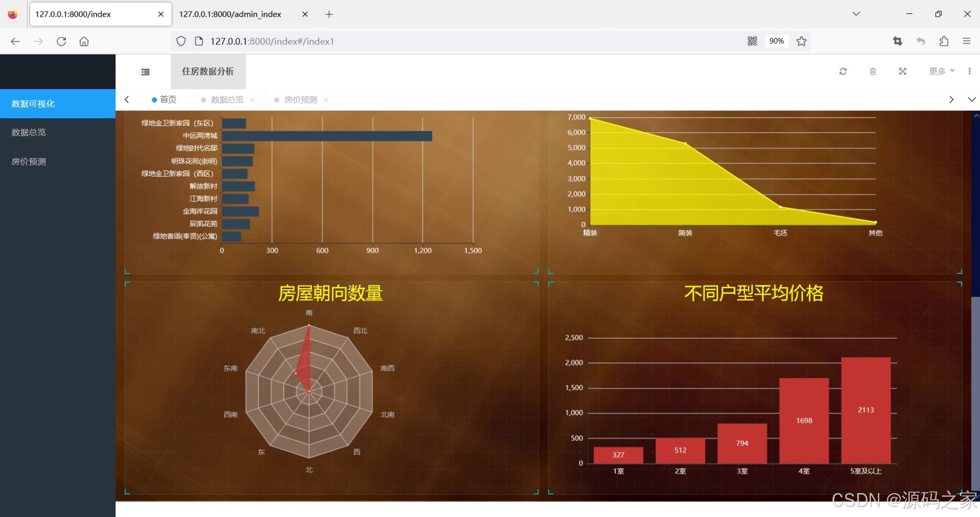Viewport: 980px width, 517px height.
Task: Open the browser extensions puzzle icon
Action: coord(944,41)
